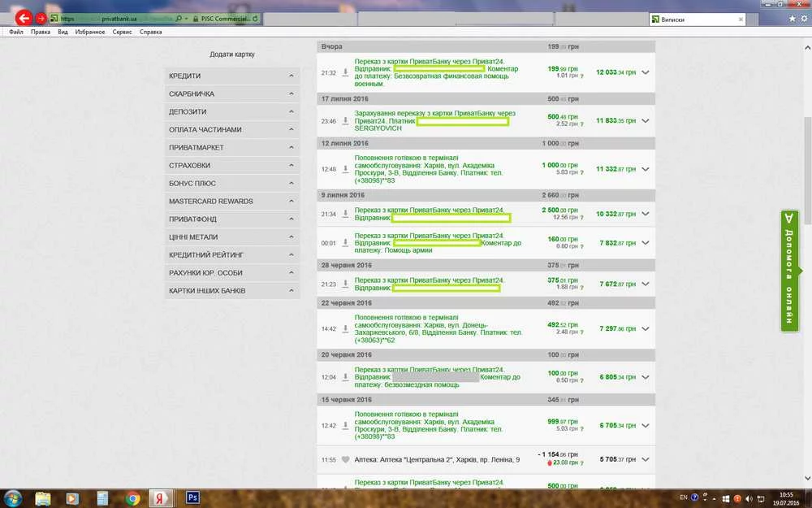The height and width of the screenshot is (508, 812).
Task: Click the address bar search magnifier icon
Action: [179, 19]
